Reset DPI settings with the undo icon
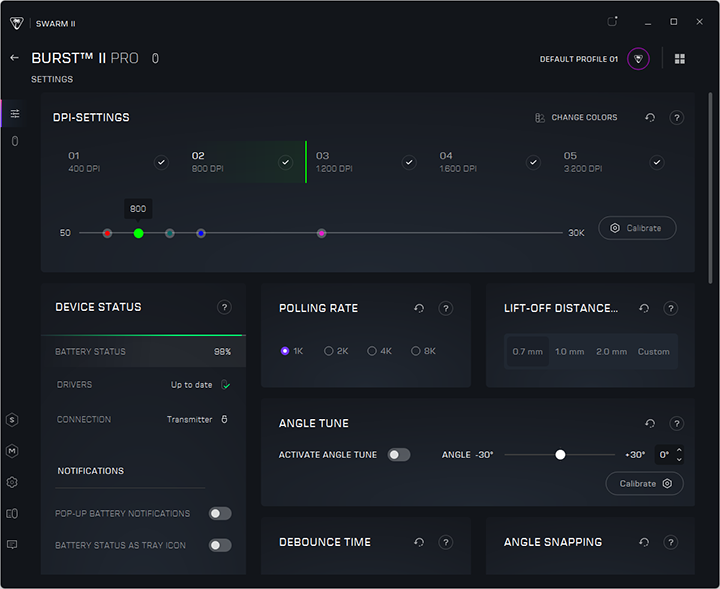This screenshot has width=720, height=589. 650,118
